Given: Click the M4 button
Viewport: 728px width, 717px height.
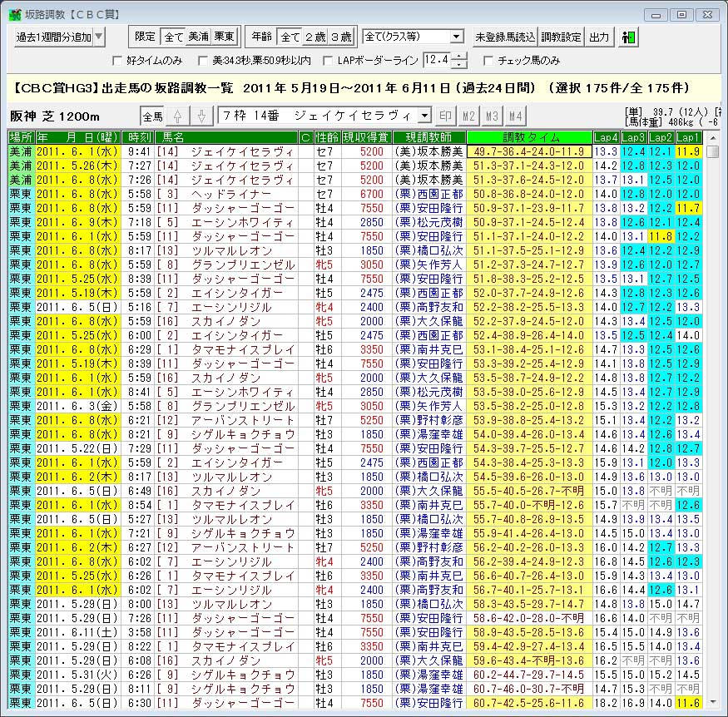Looking at the screenshot, I should [516, 116].
